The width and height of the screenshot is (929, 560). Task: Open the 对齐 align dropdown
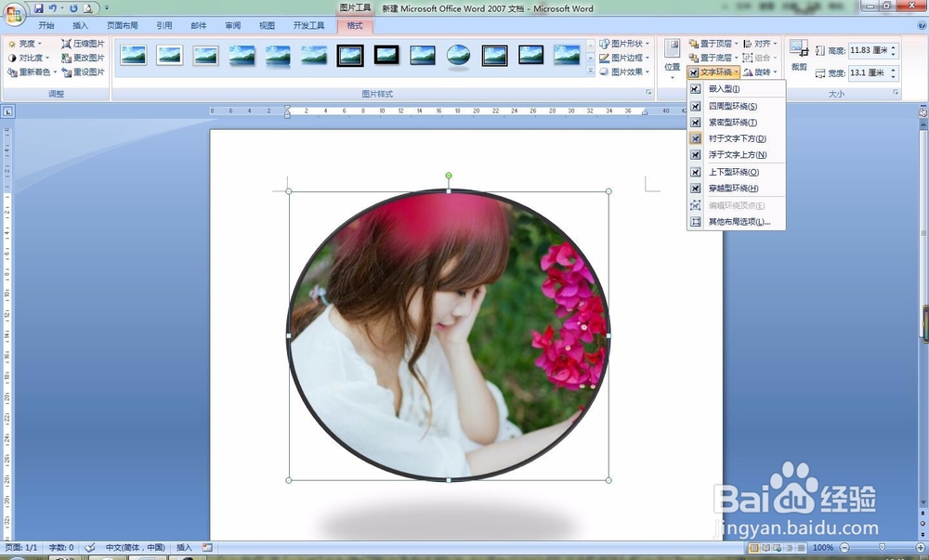(760, 44)
